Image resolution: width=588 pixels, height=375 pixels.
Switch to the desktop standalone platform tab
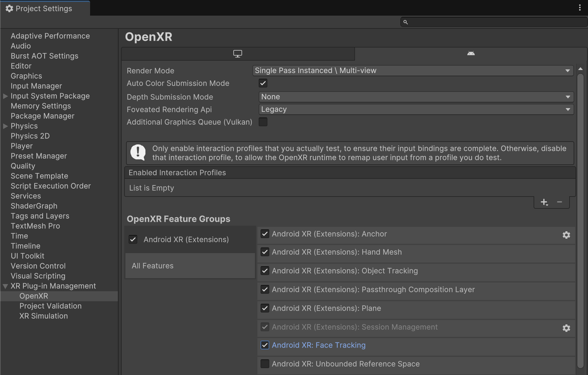238,54
